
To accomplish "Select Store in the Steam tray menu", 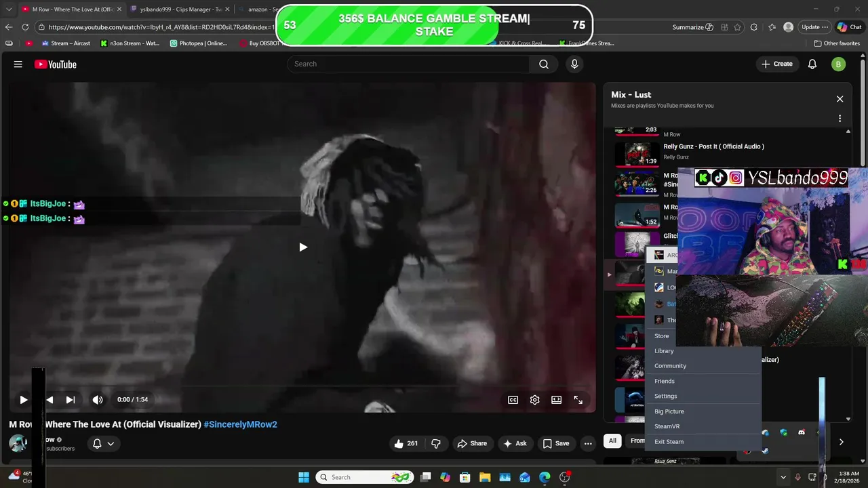I will [703, 335].
